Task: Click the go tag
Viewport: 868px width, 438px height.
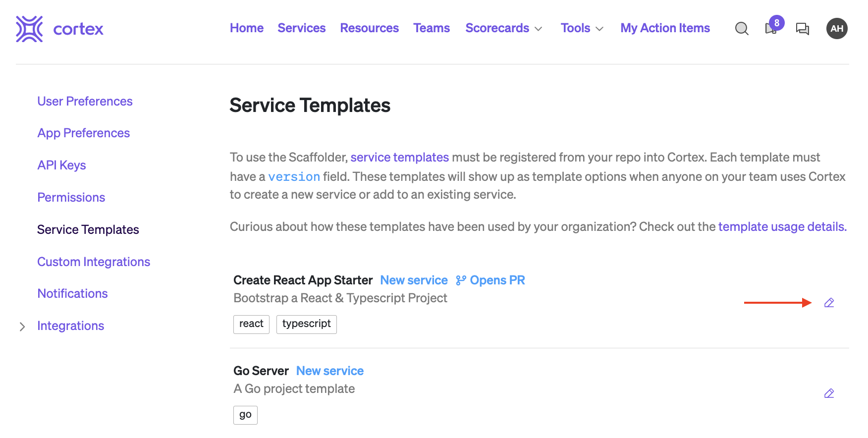Action: coord(246,415)
